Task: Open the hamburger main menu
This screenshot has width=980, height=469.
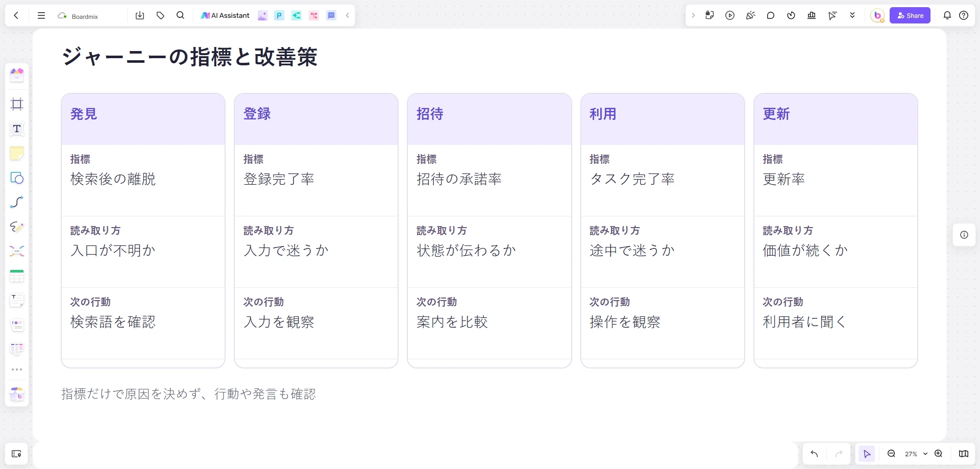Action: 41,15
